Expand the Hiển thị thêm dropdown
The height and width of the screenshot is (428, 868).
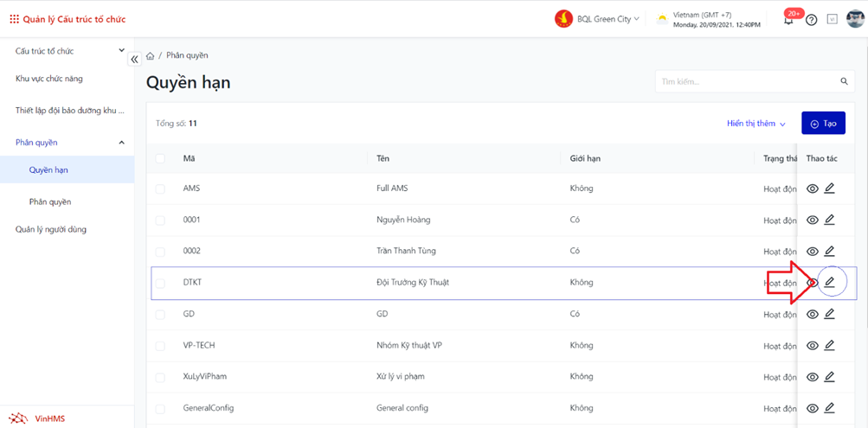coord(755,124)
